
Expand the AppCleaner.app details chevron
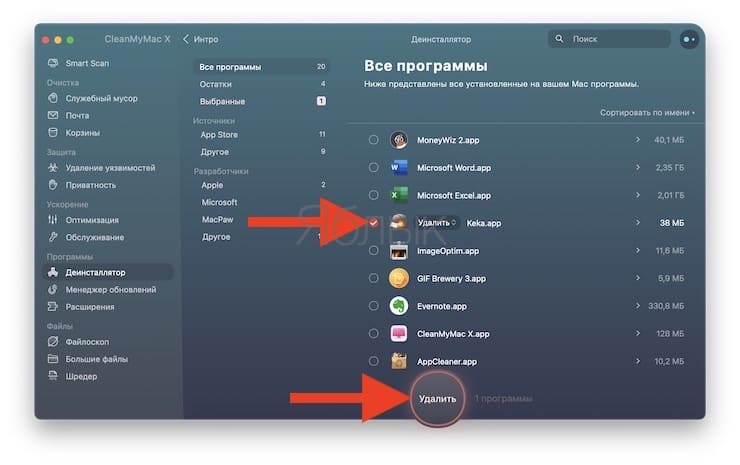[638, 361]
